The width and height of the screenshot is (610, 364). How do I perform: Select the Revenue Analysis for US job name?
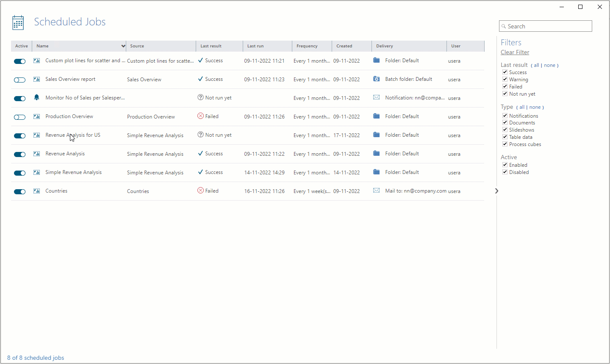[x=73, y=135]
